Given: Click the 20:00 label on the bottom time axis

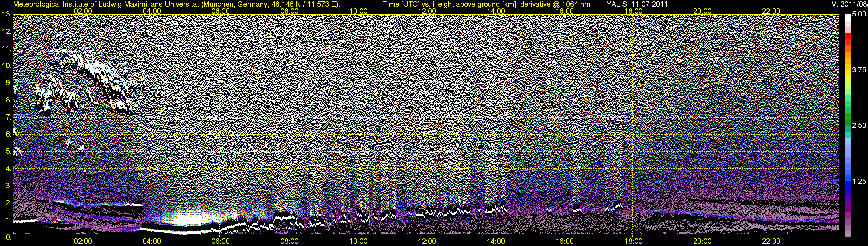Looking at the screenshot, I should pyautogui.click(x=703, y=241).
